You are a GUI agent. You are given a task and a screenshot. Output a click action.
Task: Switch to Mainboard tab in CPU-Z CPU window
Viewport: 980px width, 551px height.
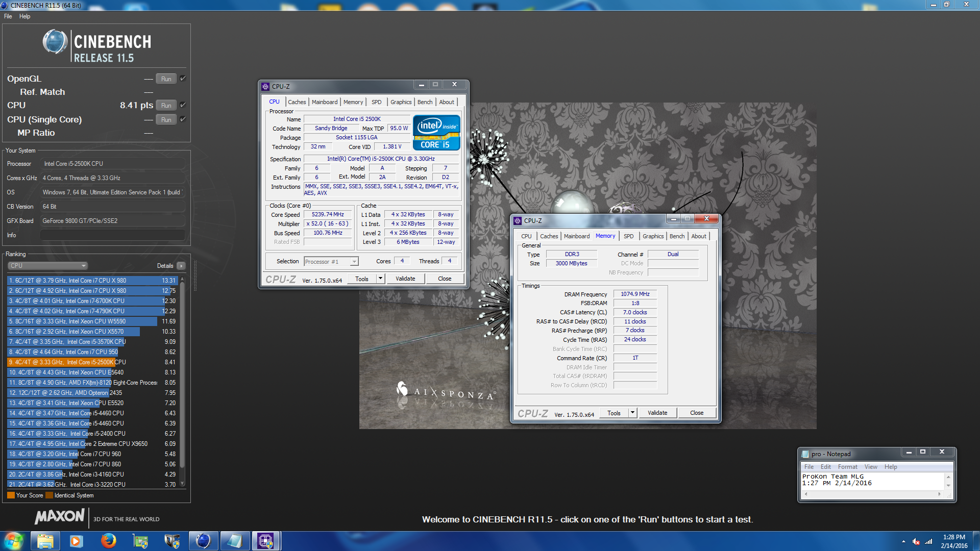click(325, 102)
